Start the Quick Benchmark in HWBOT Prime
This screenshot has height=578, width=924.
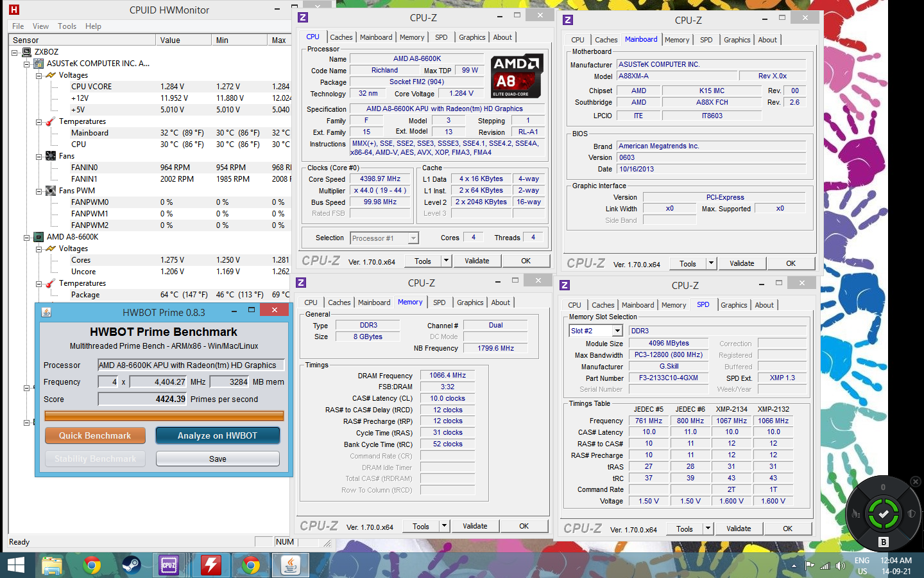click(95, 435)
